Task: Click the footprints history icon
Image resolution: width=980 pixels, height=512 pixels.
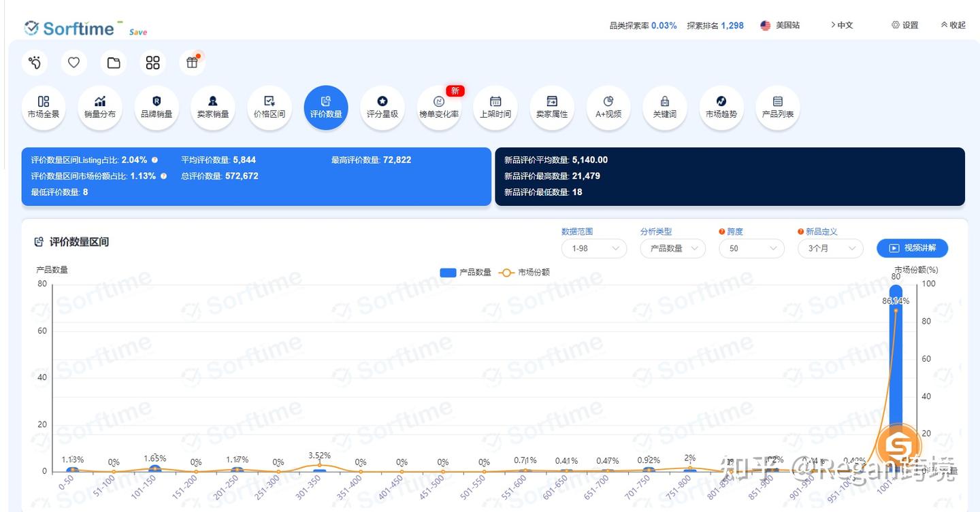Action: click(x=35, y=63)
